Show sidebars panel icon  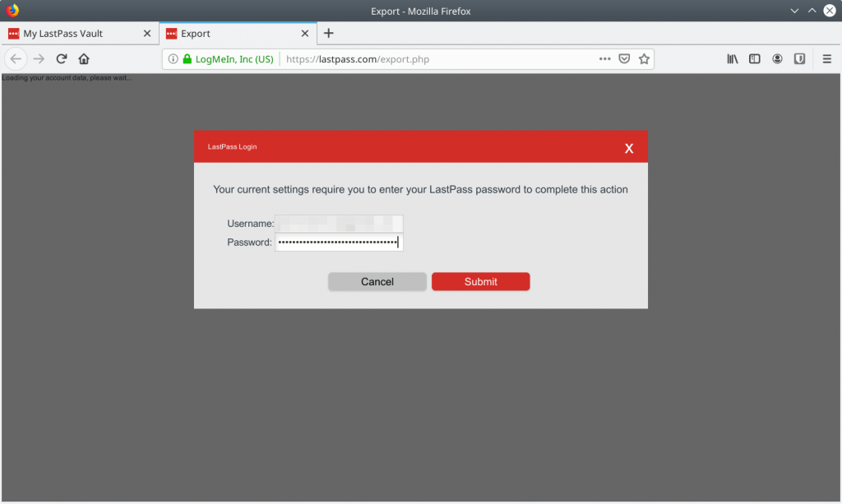(x=755, y=59)
